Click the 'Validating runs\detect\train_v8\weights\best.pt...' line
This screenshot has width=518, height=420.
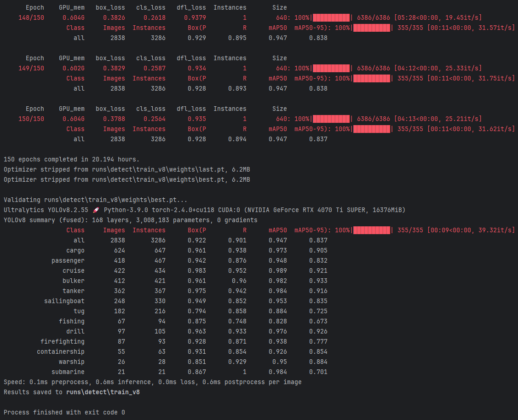pyautogui.click(x=96, y=200)
